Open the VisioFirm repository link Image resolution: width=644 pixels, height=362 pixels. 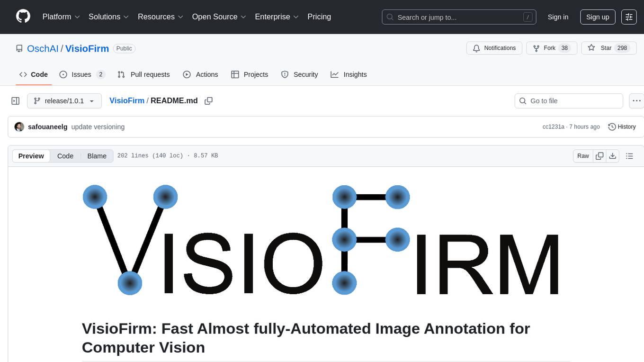pos(87,48)
